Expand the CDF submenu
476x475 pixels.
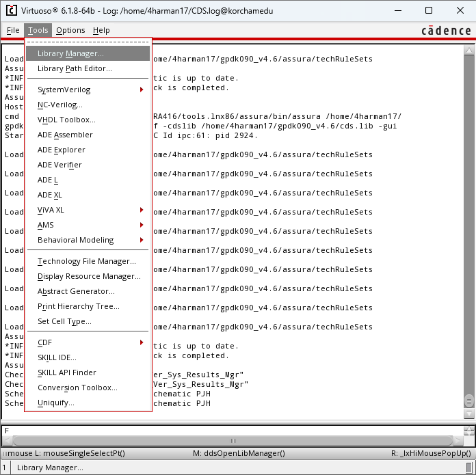[x=88, y=342]
